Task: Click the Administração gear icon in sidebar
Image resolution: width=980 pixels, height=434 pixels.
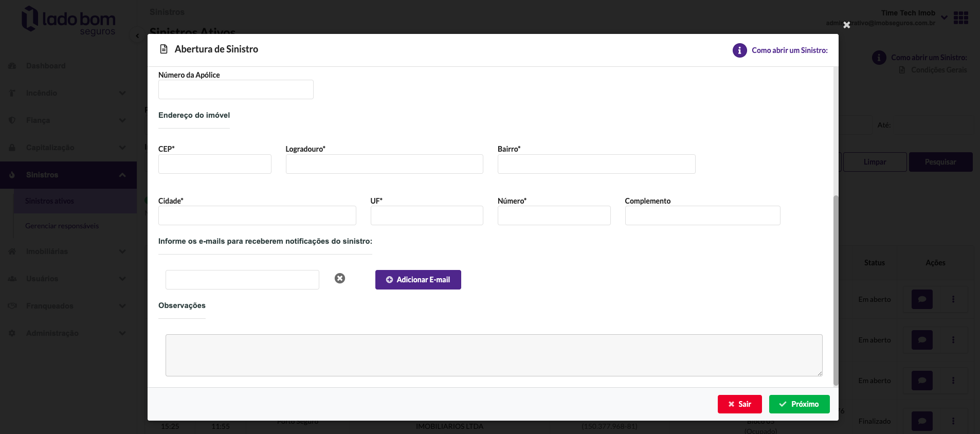Action: coord(12,333)
